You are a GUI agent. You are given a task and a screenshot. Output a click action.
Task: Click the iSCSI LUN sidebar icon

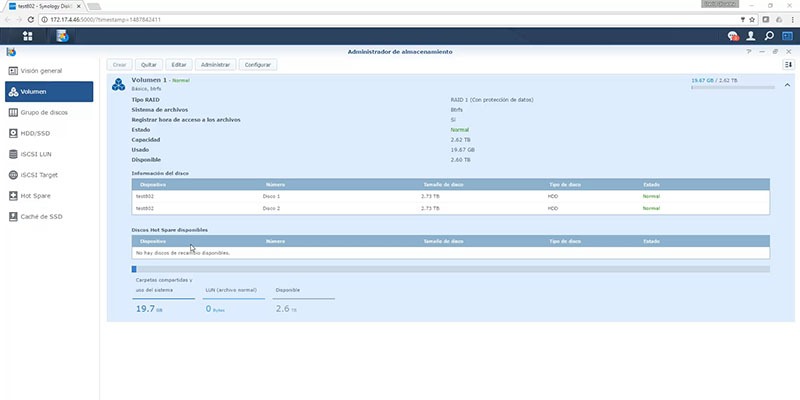tap(13, 154)
